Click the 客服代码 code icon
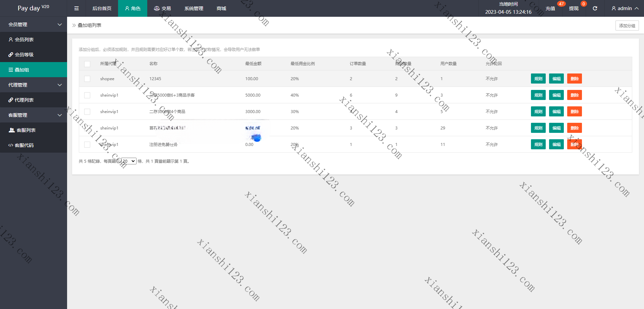This screenshot has height=309, width=644. click(x=11, y=145)
